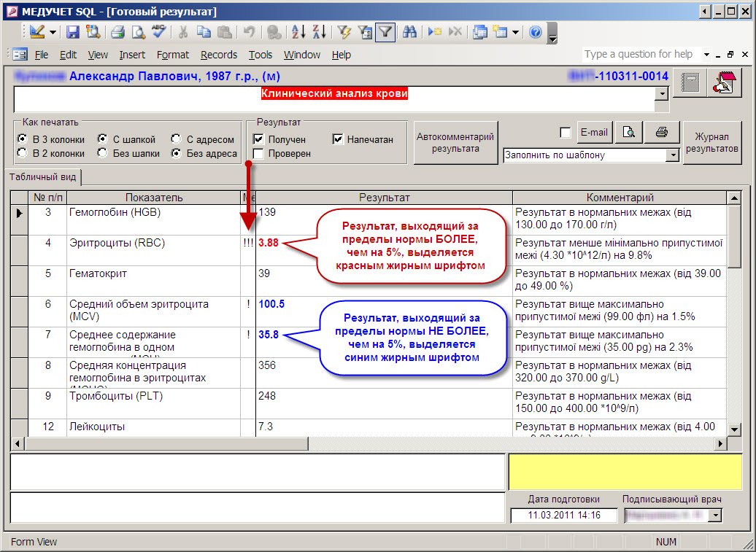This screenshot has height=552, width=756.
Task: Click the New Record toolbar icon
Action: click(435, 32)
